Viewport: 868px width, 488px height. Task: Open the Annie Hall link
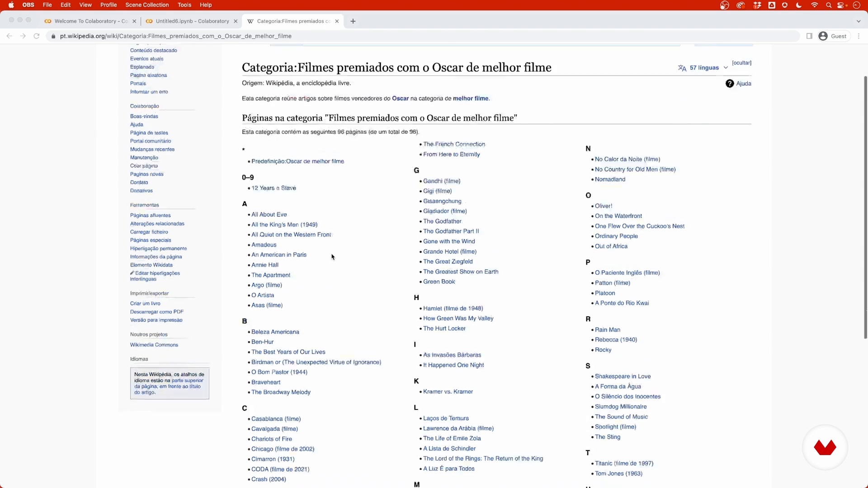pos(265,265)
